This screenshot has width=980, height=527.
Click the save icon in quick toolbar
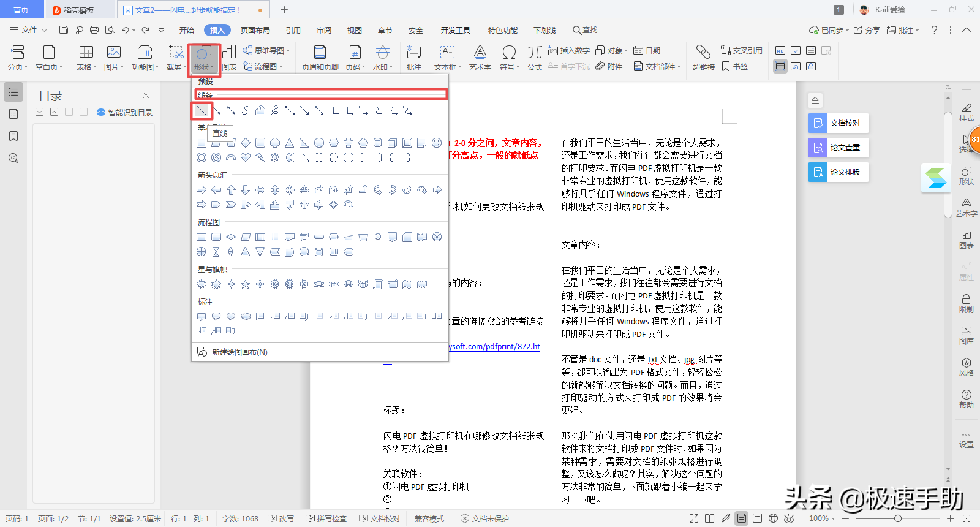tap(64, 30)
